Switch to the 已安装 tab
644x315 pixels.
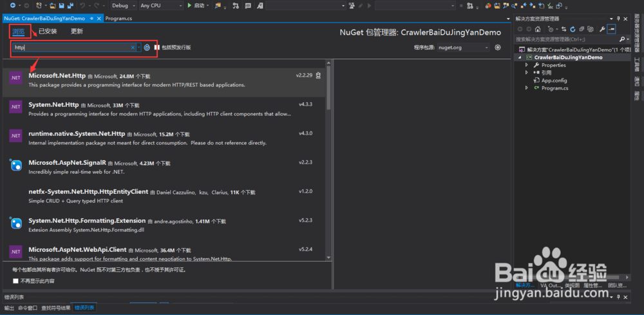coord(48,31)
